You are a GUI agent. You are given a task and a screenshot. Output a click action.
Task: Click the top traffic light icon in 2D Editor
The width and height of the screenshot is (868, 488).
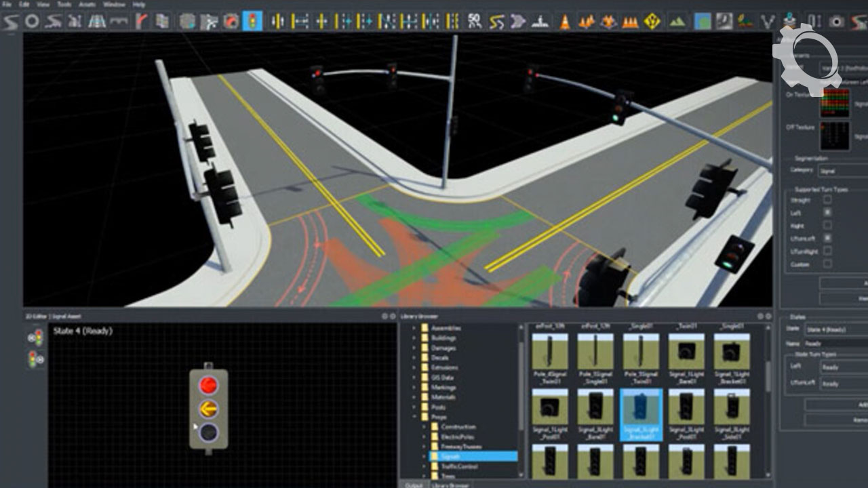tap(35, 337)
